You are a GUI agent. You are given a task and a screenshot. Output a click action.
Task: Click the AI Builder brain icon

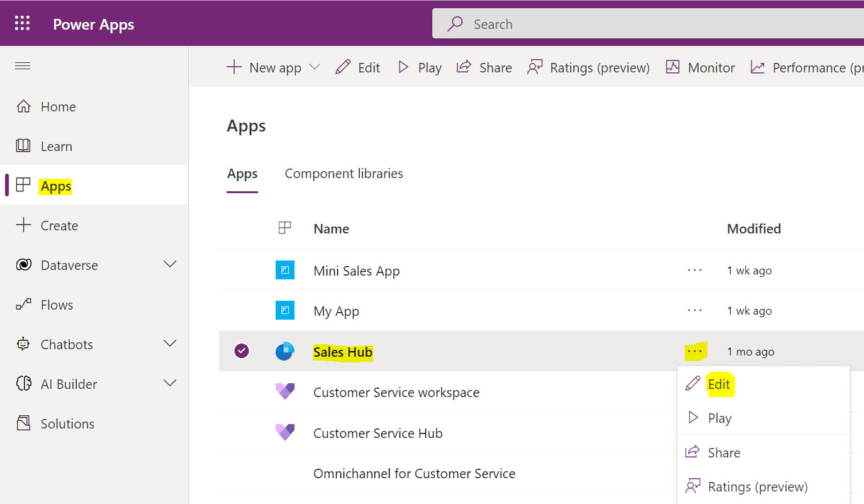coord(23,384)
